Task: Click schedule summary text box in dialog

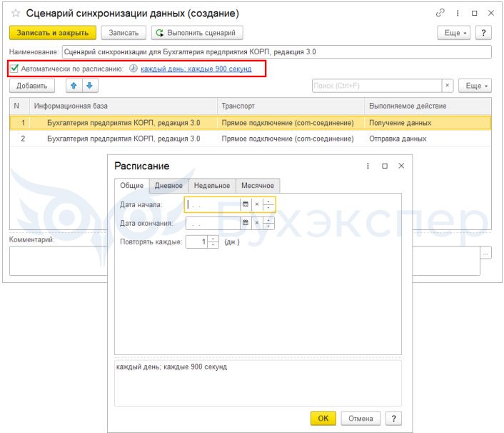Action: (x=258, y=383)
